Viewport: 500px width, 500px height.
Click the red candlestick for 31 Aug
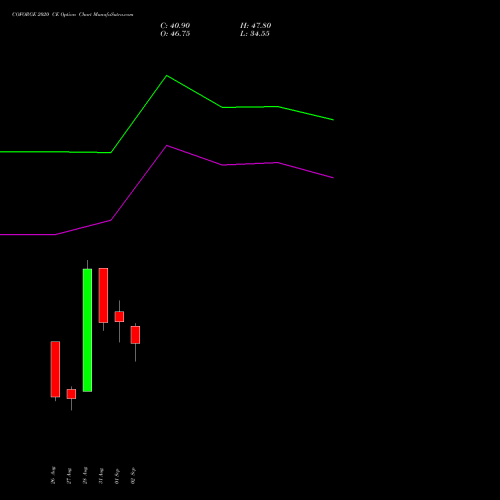tap(103, 295)
